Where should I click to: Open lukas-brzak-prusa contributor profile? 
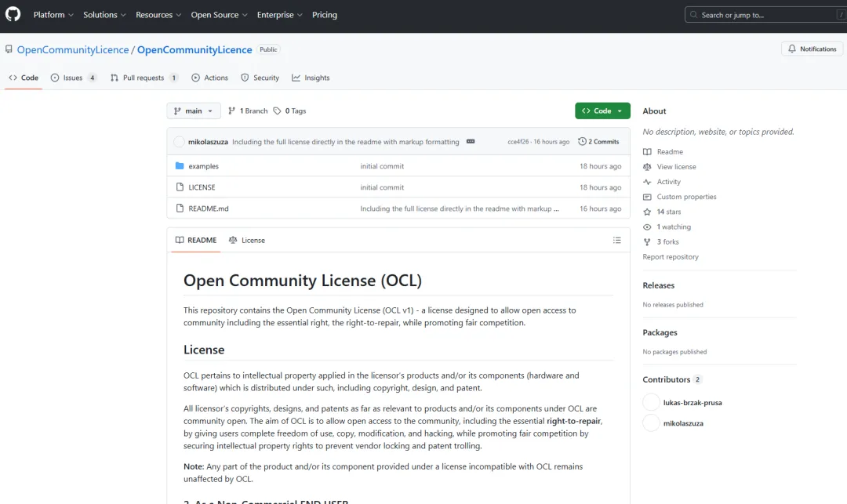(693, 403)
